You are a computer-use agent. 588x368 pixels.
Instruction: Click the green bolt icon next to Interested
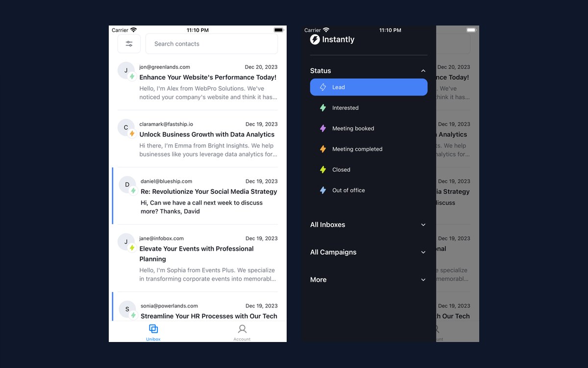click(323, 108)
